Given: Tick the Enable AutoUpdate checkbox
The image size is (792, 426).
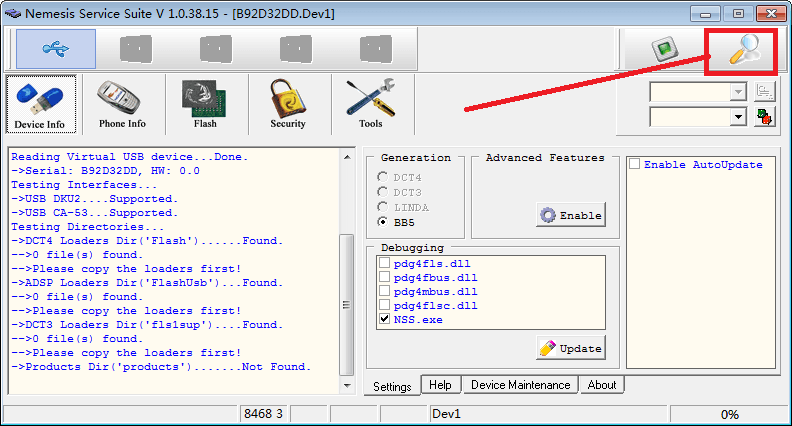Looking at the screenshot, I should pyautogui.click(x=635, y=165).
